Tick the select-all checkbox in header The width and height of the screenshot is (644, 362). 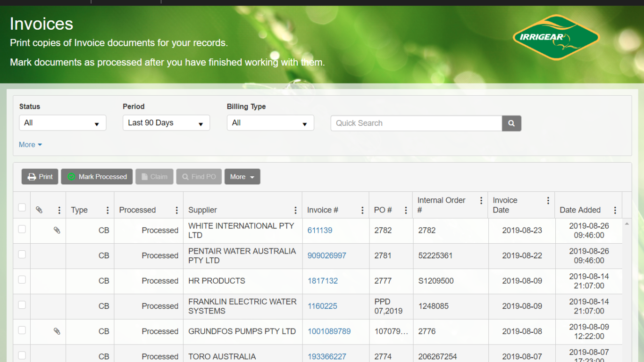point(22,207)
